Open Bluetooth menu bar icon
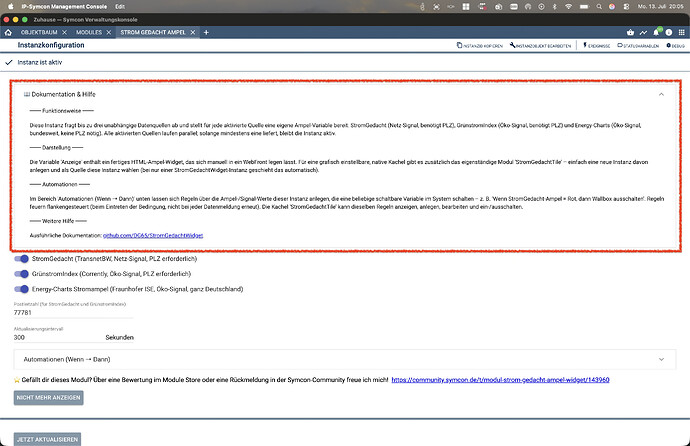Image resolution: width=690 pixels, height=446 pixels. [x=554, y=7]
